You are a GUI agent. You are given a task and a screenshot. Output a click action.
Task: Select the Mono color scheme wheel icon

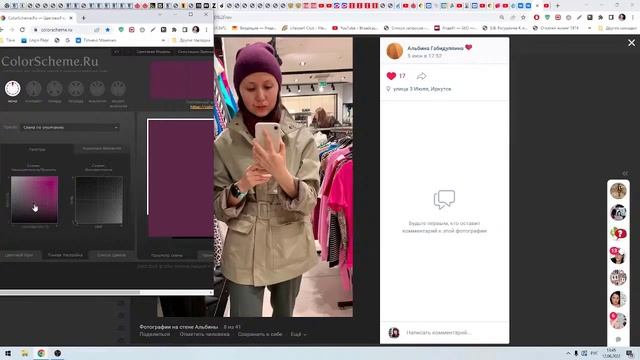tap(13, 89)
